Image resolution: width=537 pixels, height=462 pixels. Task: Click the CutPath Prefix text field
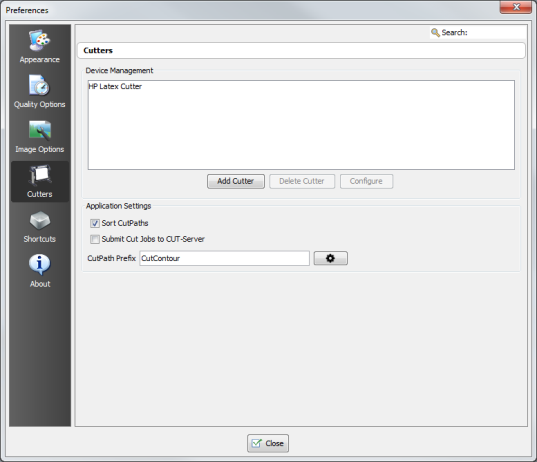pos(224,258)
